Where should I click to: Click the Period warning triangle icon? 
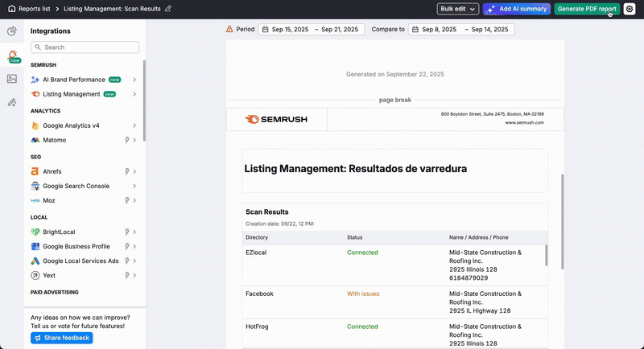[230, 29]
